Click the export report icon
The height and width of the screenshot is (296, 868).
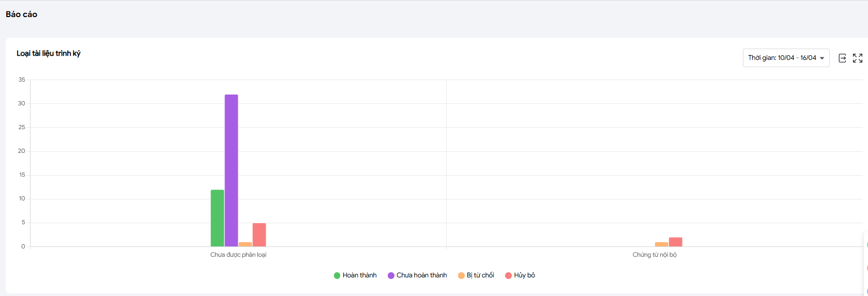[x=842, y=58]
